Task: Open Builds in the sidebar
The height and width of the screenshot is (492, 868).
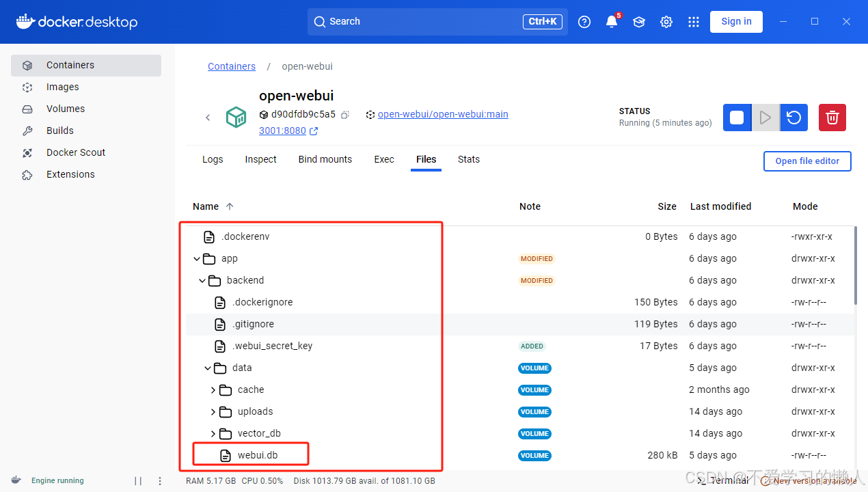Action: click(86, 131)
